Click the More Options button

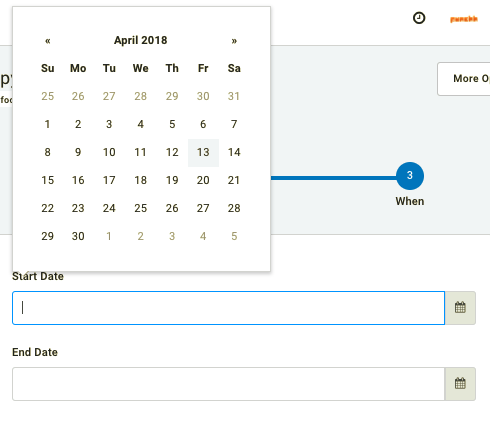(x=464, y=79)
